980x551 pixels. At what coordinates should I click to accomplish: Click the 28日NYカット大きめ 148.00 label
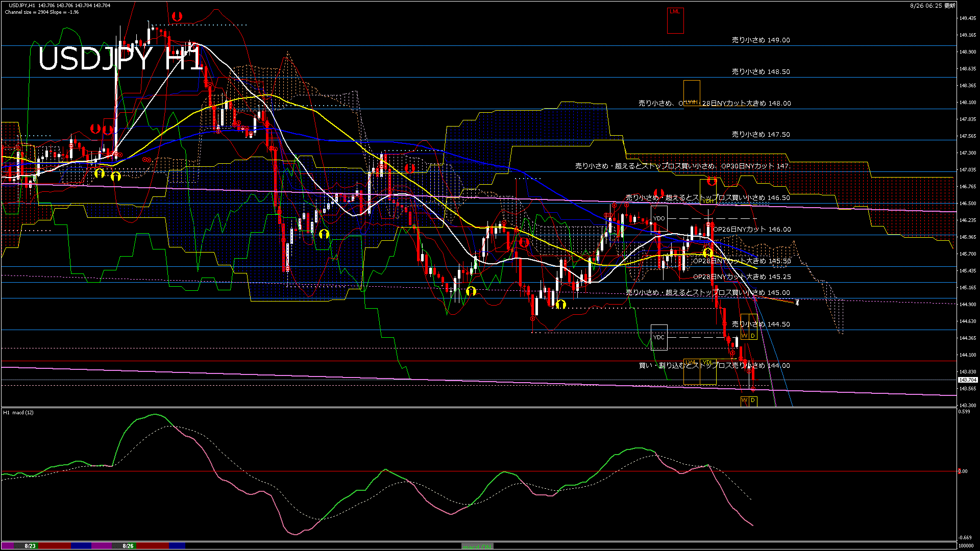(x=747, y=103)
